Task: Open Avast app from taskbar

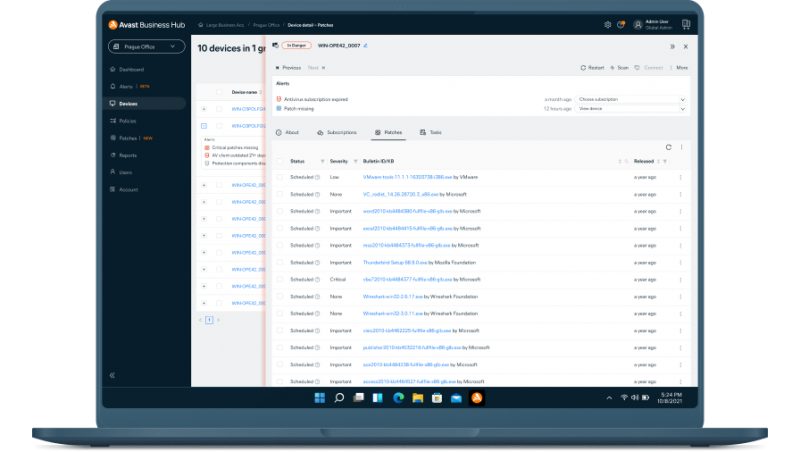Action: click(x=477, y=398)
